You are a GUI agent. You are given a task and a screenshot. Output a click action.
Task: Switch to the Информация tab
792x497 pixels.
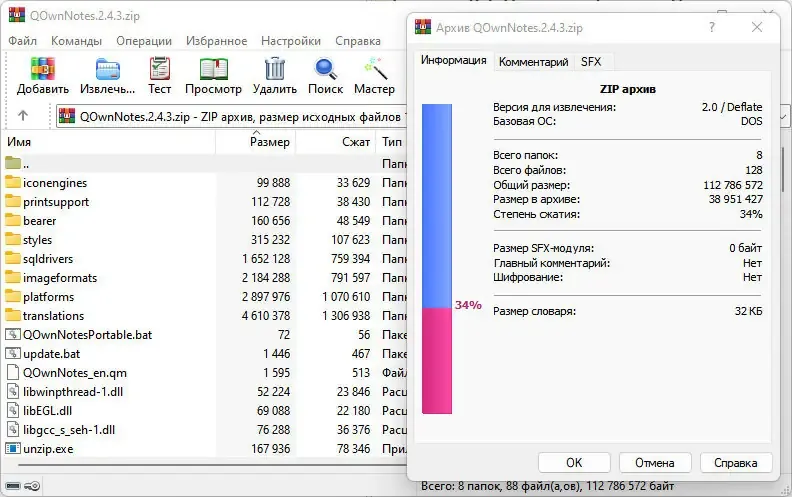tap(454, 60)
